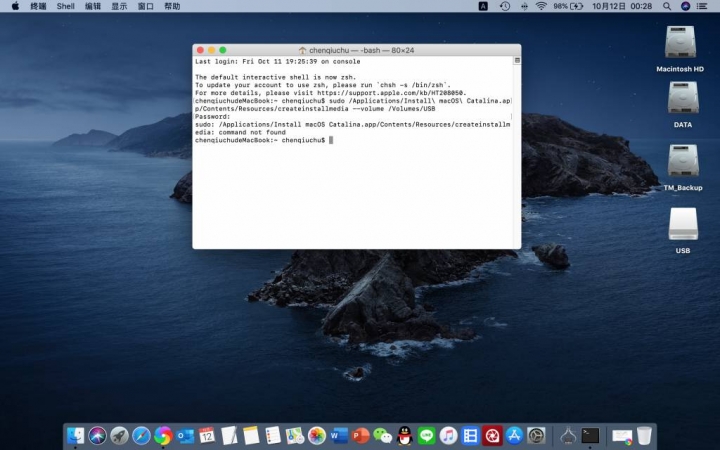Open the input source 'A' menu
The image size is (720, 450).
483,6
